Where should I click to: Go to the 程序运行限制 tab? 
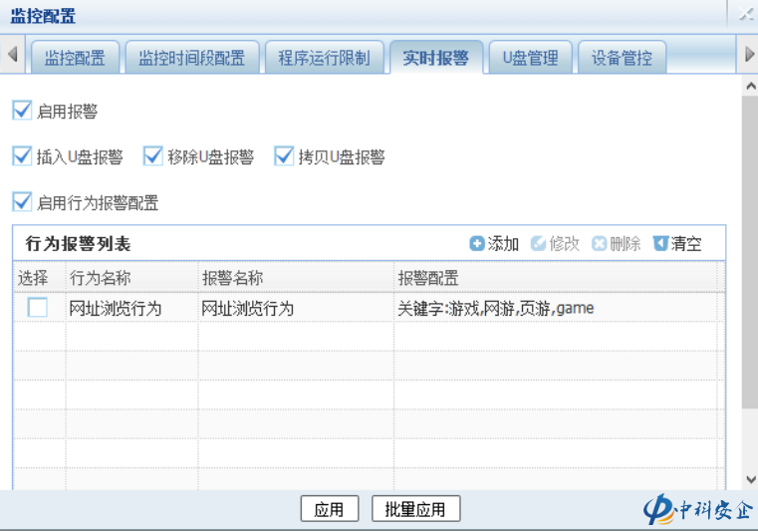(325, 58)
